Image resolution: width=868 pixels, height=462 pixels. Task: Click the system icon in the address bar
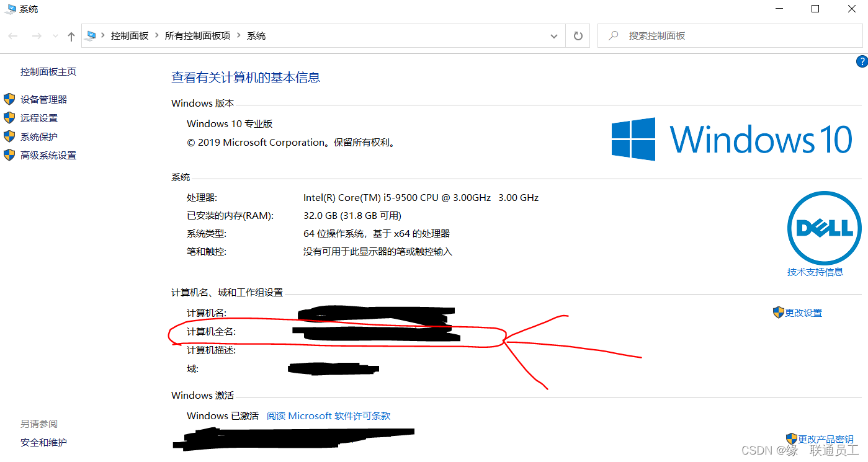pyautogui.click(x=91, y=35)
